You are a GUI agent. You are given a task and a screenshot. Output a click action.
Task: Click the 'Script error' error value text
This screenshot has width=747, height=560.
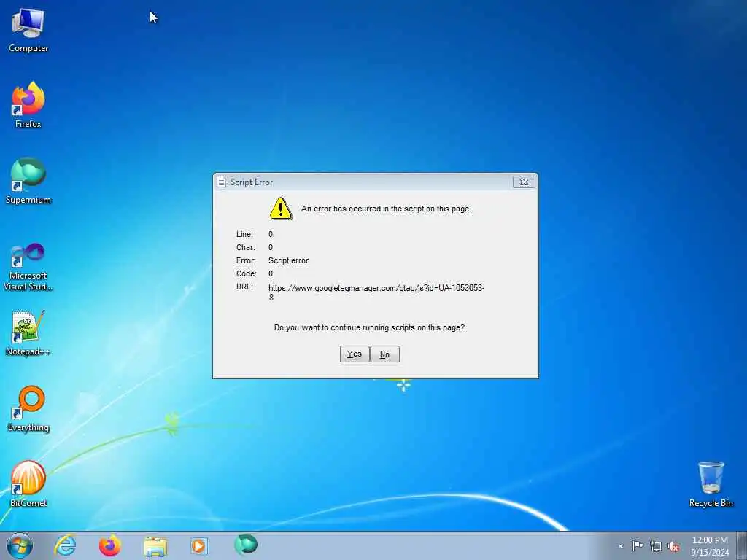pos(288,260)
